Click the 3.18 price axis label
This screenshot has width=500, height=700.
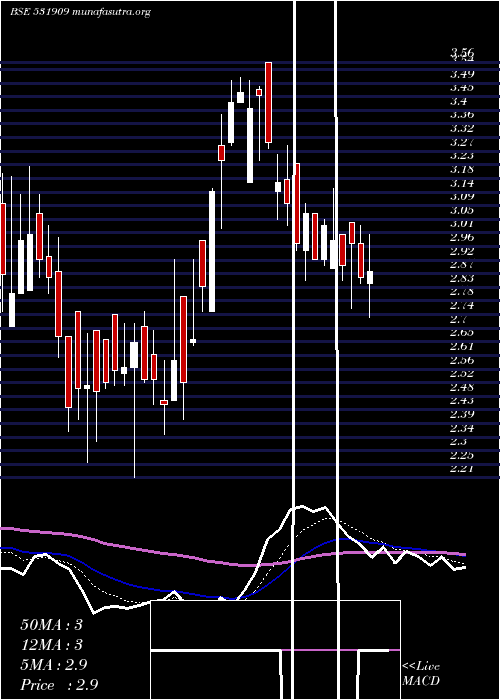coord(462,170)
